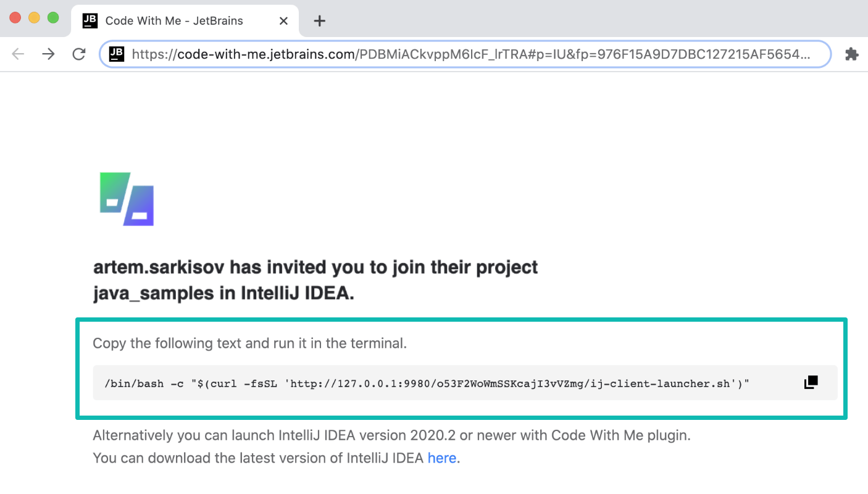Follow the here link to download IntelliJ IDEA
Screen dimensions: 868x494
pos(442,458)
